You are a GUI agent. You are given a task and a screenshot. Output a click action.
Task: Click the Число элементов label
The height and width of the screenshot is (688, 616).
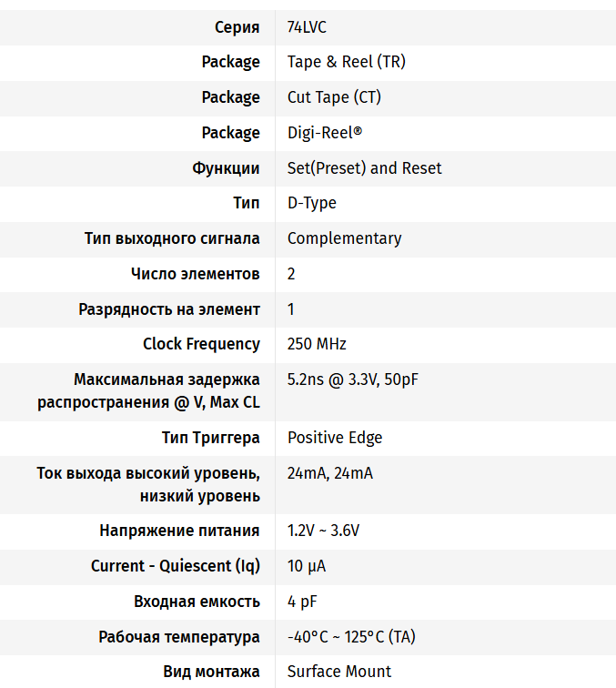point(195,274)
